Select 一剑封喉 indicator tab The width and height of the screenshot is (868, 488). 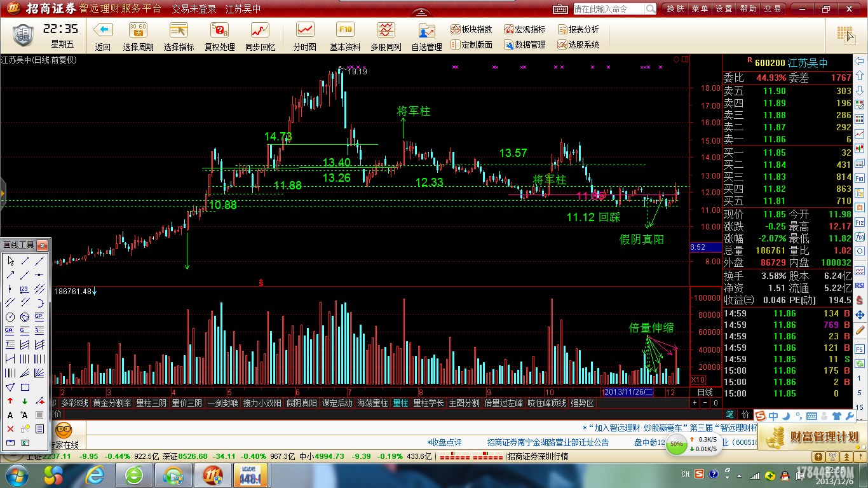[222, 403]
